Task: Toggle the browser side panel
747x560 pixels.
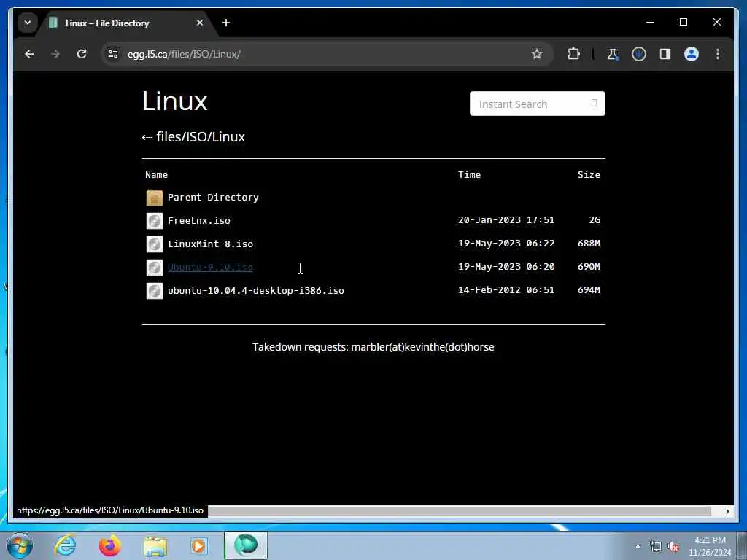Action: coord(665,54)
